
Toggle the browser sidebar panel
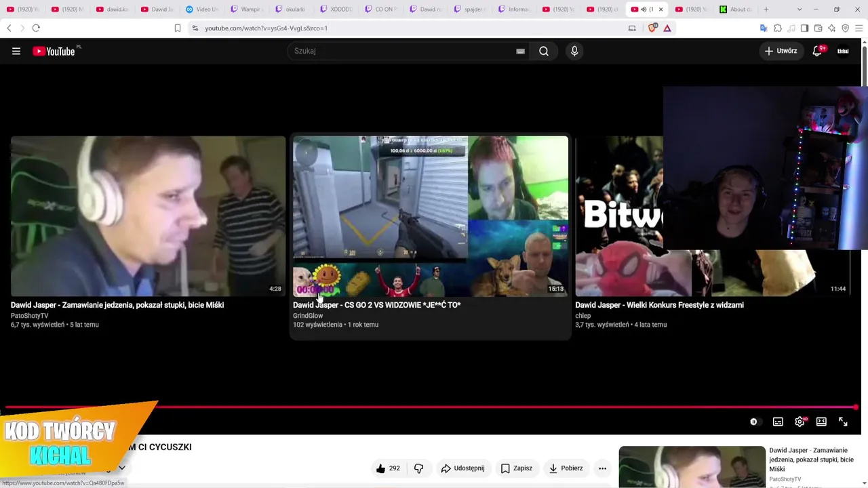point(804,28)
